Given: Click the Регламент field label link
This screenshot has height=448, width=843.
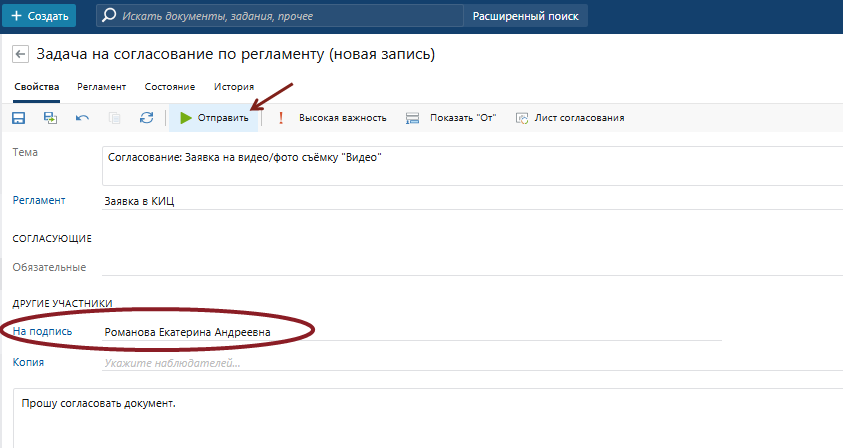Looking at the screenshot, I should pos(39,200).
